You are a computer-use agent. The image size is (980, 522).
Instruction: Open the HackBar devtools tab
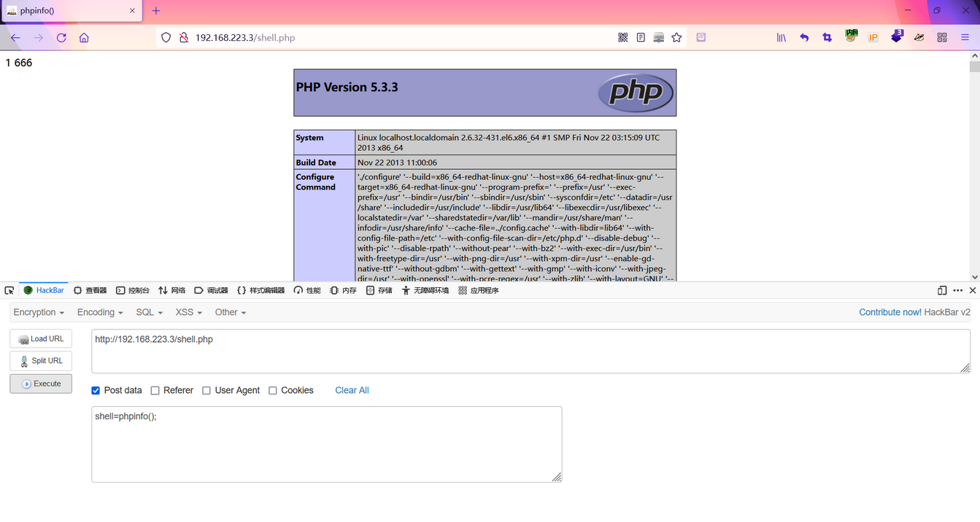44,290
